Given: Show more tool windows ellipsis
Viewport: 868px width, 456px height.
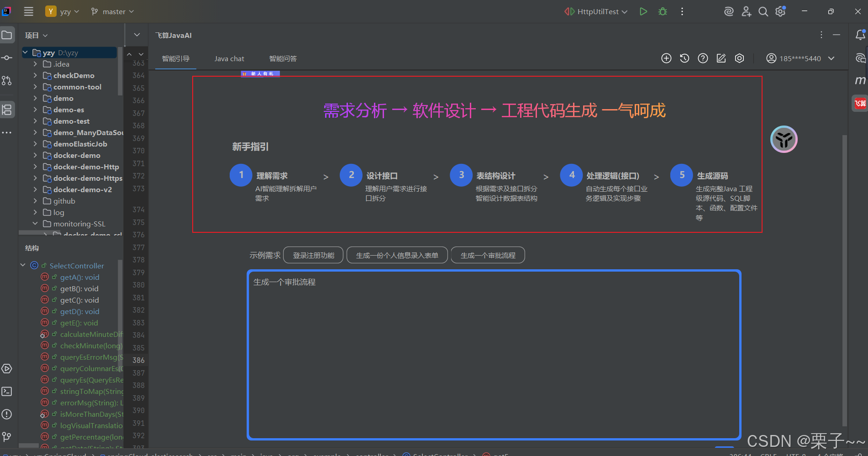Looking at the screenshot, I should pyautogui.click(x=7, y=133).
